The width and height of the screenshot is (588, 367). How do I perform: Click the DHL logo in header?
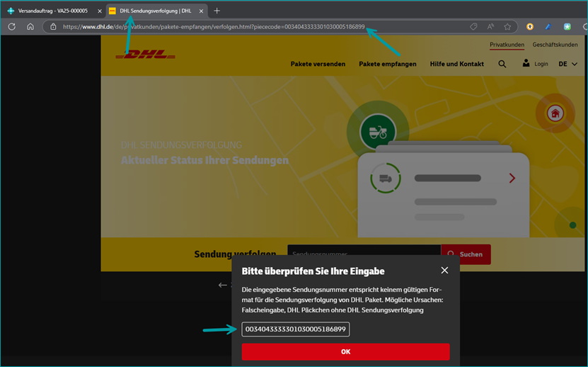[x=144, y=54]
